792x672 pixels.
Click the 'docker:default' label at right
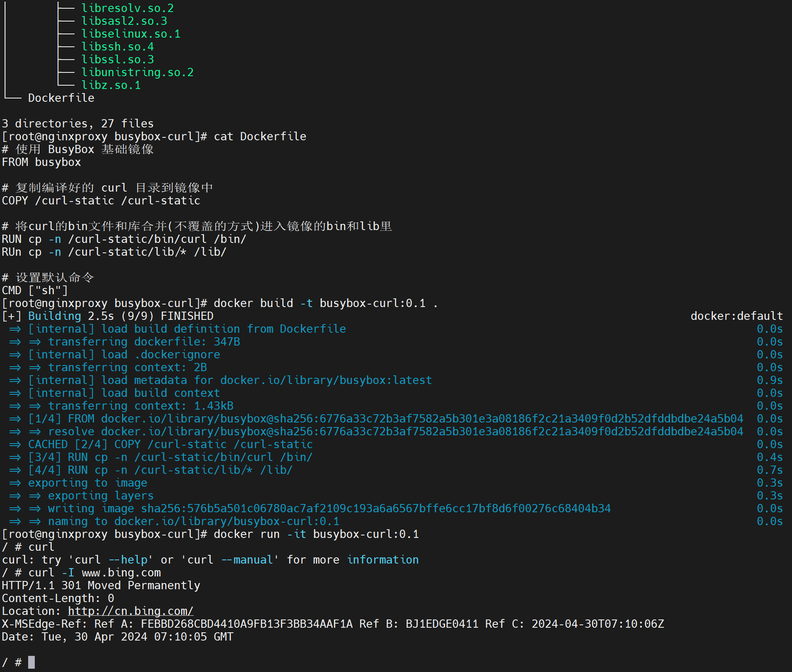tap(737, 316)
